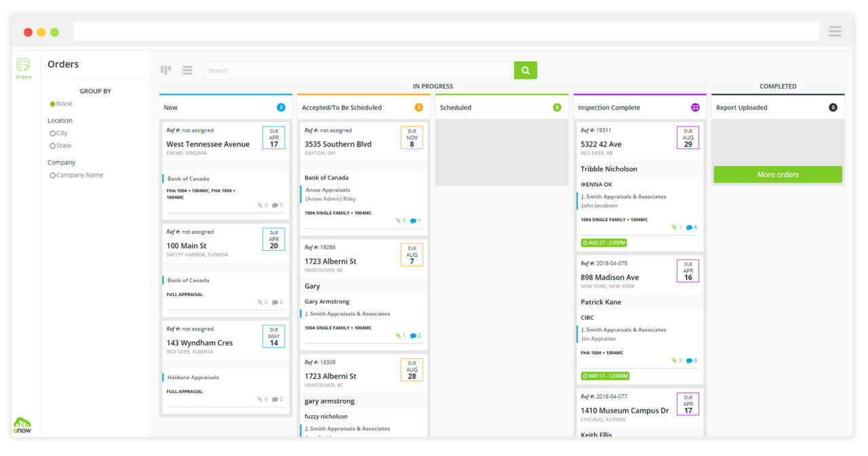The image size is (868, 456).
Task: Group orders by City
Action: pos(53,133)
